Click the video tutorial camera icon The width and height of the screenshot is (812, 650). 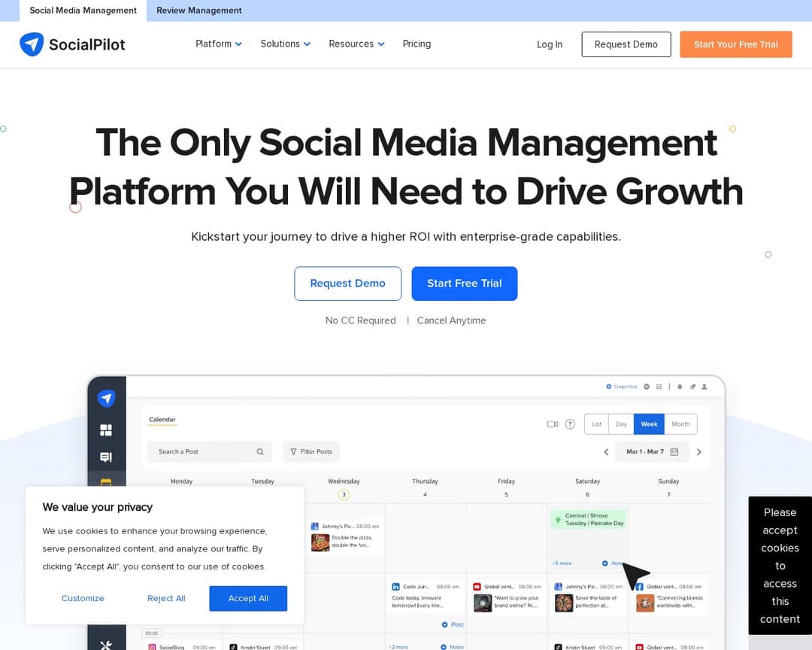(553, 424)
